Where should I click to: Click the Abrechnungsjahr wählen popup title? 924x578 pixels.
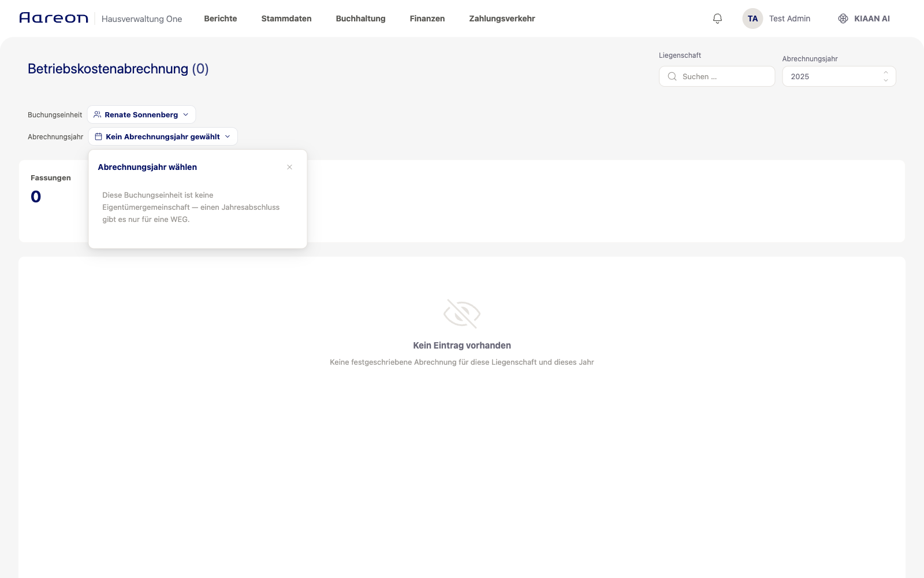coord(147,167)
